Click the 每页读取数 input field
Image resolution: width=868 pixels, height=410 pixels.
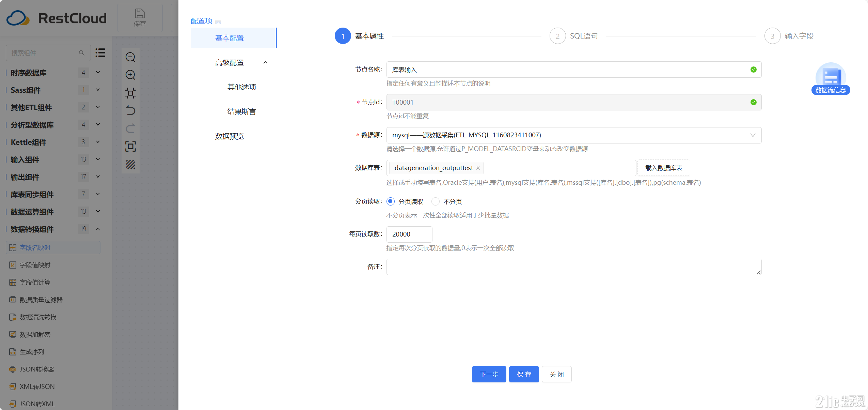pyautogui.click(x=409, y=234)
